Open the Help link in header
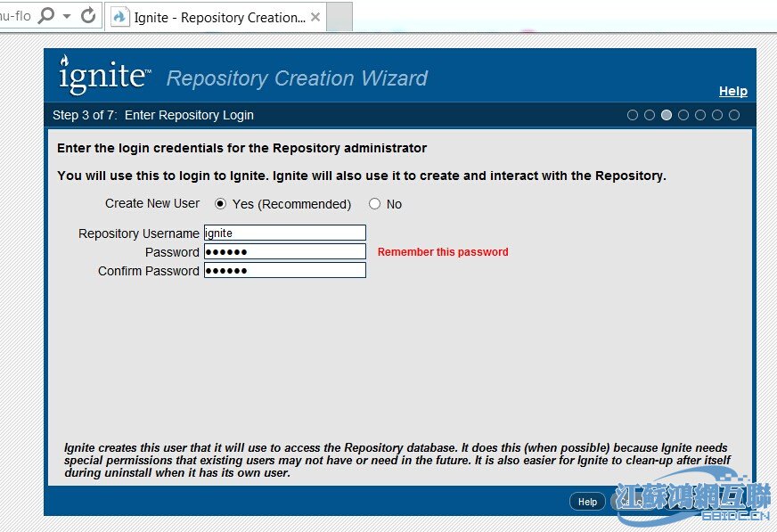Image resolution: width=777 pixels, height=532 pixels. [x=733, y=91]
